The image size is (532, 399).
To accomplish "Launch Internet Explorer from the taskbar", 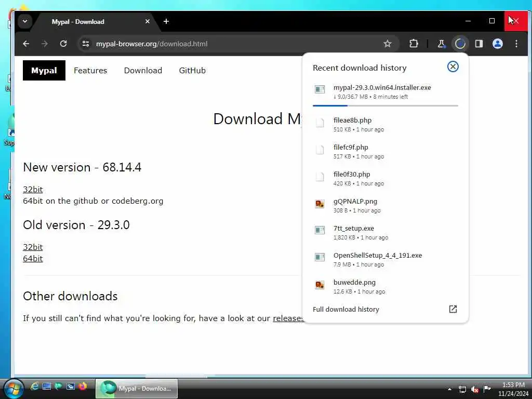I will pos(34,386).
